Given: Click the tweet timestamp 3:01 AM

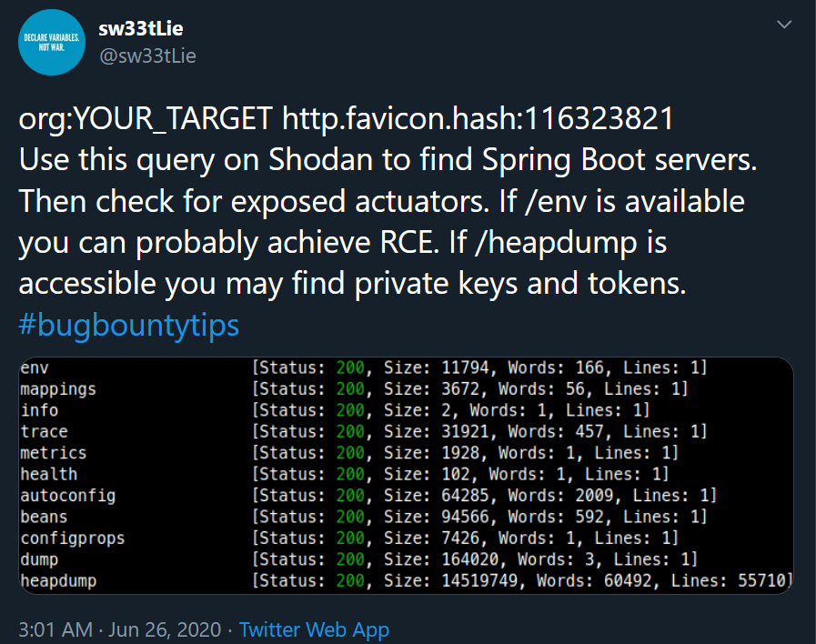Looking at the screenshot, I should pos(47,629).
